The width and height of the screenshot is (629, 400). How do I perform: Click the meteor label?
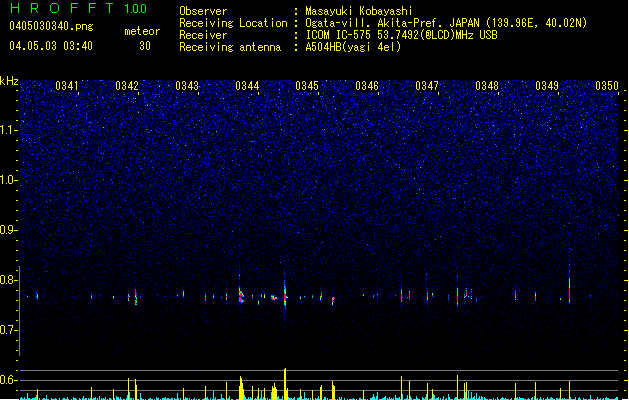coord(142,31)
